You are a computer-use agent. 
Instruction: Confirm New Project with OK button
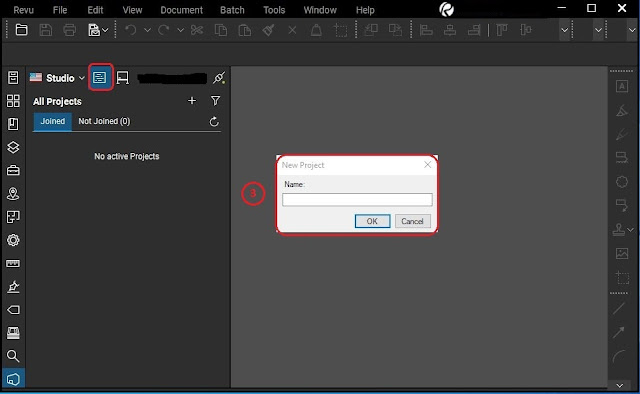coord(372,221)
